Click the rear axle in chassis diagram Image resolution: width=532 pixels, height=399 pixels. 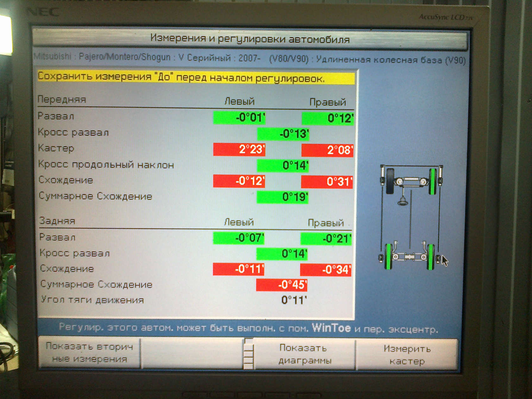pyautogui.click(x=409, y=256)
